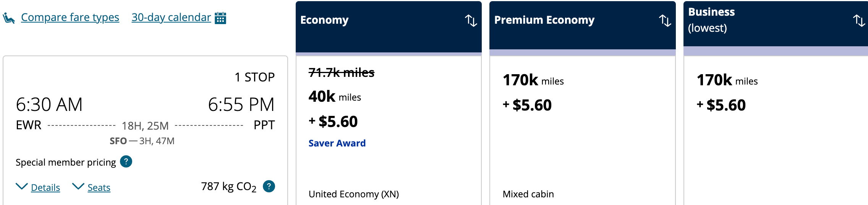Click the seat icon beside Compare fare types
The width and height of the screenshot is (868, 205).
tap(9, 18)
